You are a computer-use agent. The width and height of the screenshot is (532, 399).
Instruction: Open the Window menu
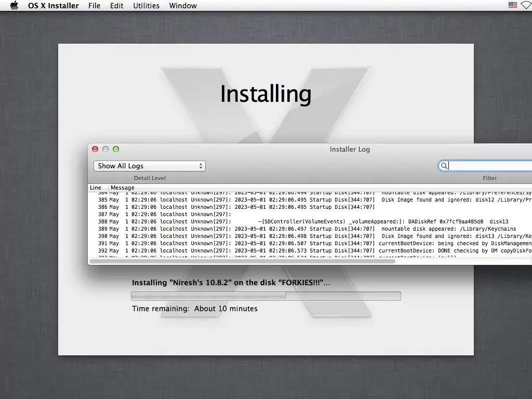tap(183, 6)
